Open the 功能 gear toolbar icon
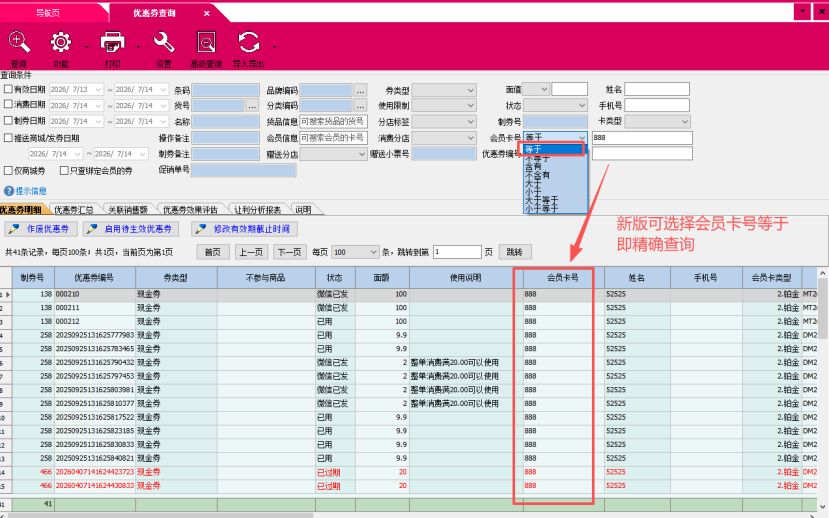The width and height of the screenshot is (829, 518). (x=60, y=42)
